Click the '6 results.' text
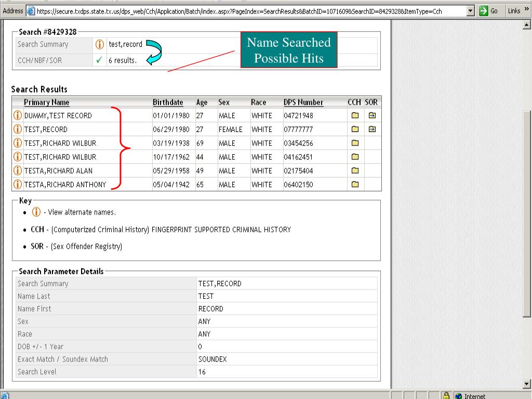The width and height of the screenshot is (532, 399). coord(123,60)
